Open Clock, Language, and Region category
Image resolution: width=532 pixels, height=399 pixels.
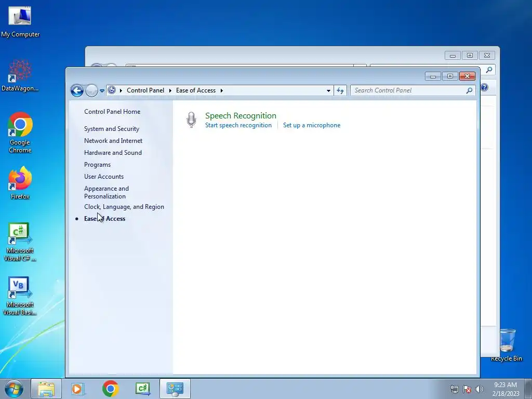(124, 207)
